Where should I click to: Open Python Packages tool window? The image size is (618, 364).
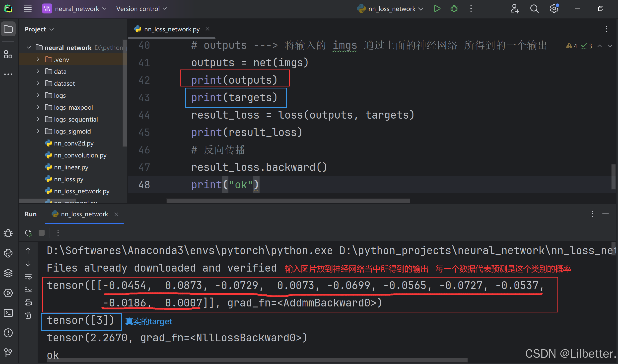tap(8, 273)
